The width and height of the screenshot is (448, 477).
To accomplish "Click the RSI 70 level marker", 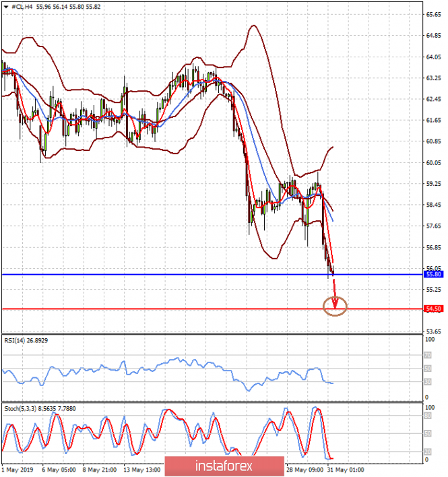I will [x=428, y=355].
